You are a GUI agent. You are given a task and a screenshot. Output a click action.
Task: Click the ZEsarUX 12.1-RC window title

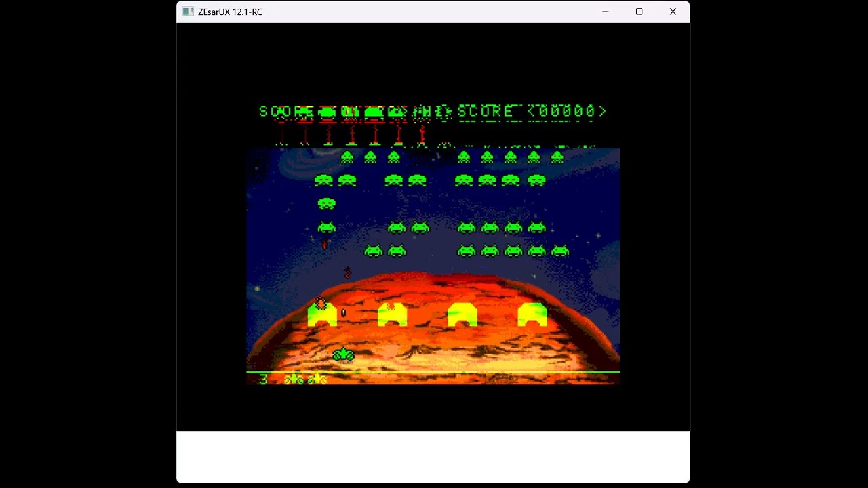pos(230,12)
